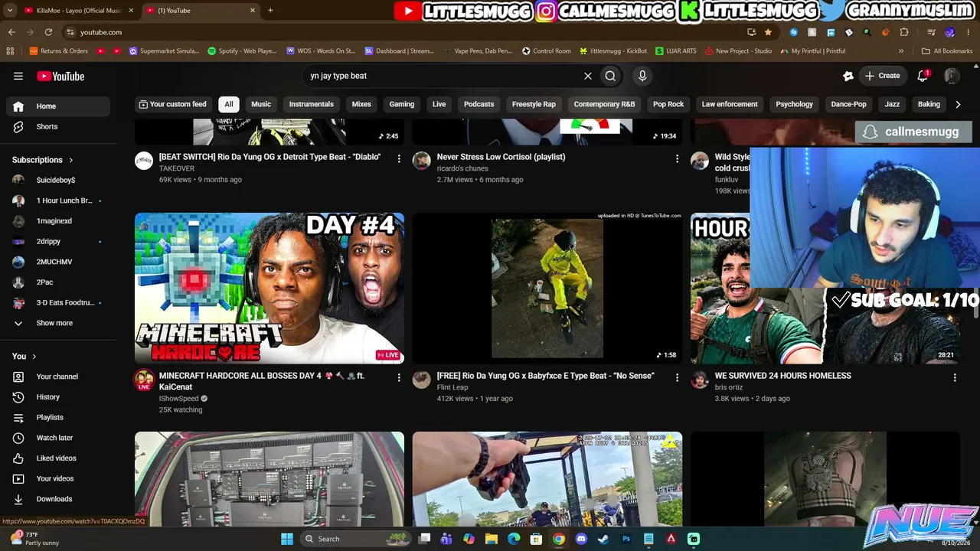Open options menu for Never Stress Low Cortisol
980x551 pixels.
[677, 158]
